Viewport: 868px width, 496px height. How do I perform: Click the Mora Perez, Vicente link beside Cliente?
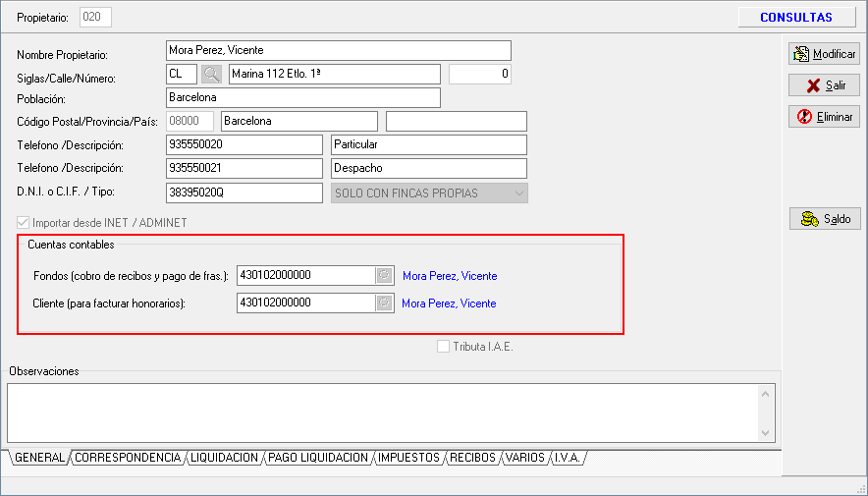449,303
